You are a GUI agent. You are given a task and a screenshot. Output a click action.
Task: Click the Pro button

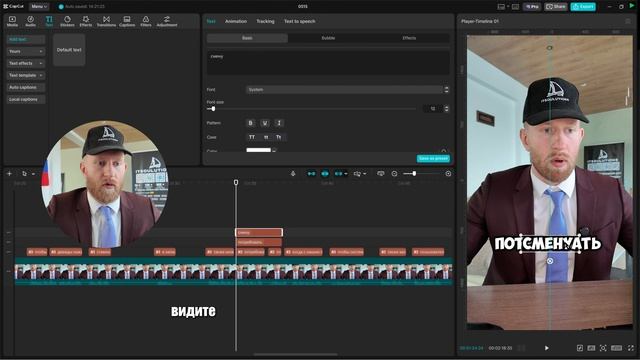click(x=532, y=7)
